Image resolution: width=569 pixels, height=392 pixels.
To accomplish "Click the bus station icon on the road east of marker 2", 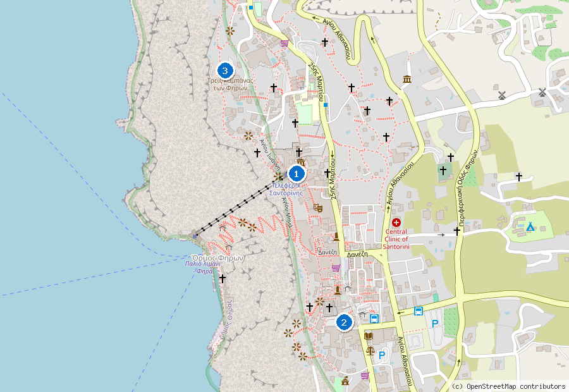I will [419, 311].
